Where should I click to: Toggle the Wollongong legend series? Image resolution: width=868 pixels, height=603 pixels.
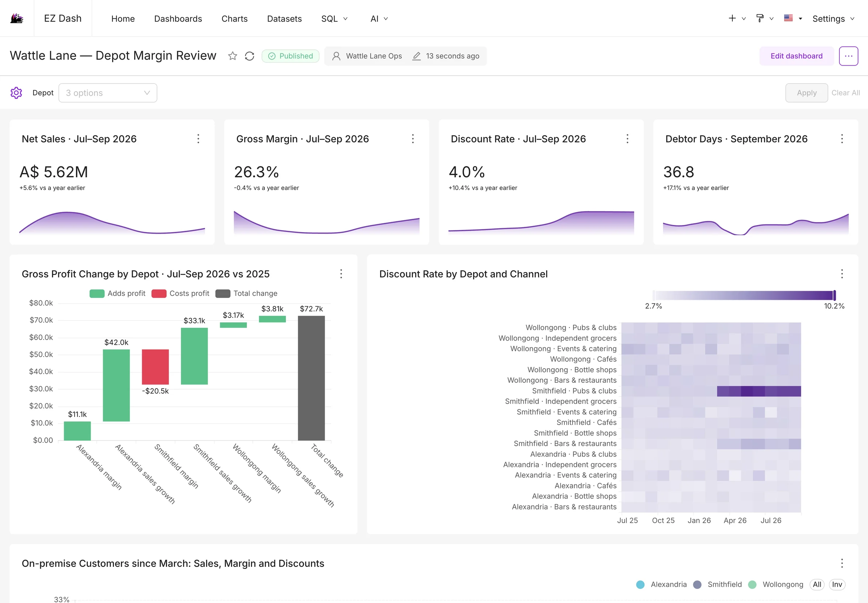tap(775, 584)
